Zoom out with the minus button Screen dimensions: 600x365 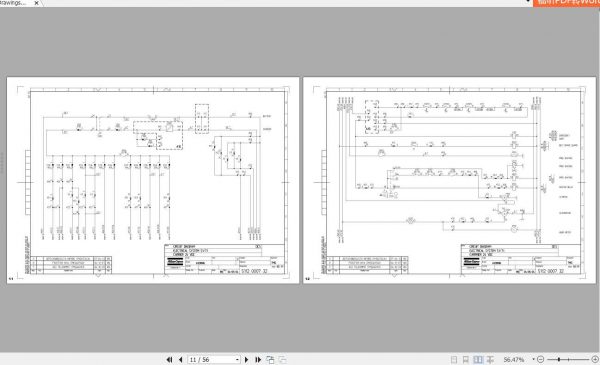[540, 360]
